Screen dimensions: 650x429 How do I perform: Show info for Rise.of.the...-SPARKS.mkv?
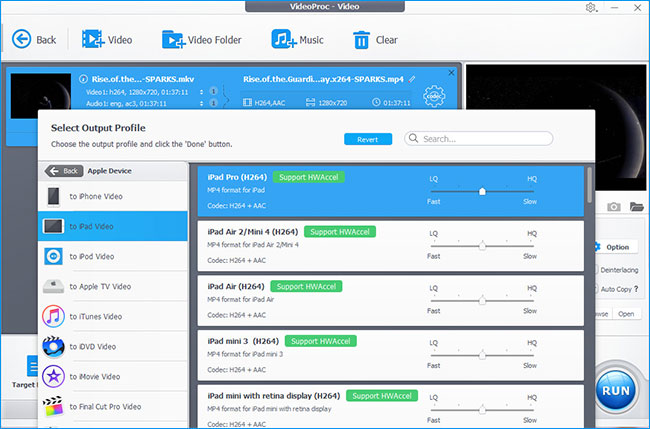click(83, 79)
